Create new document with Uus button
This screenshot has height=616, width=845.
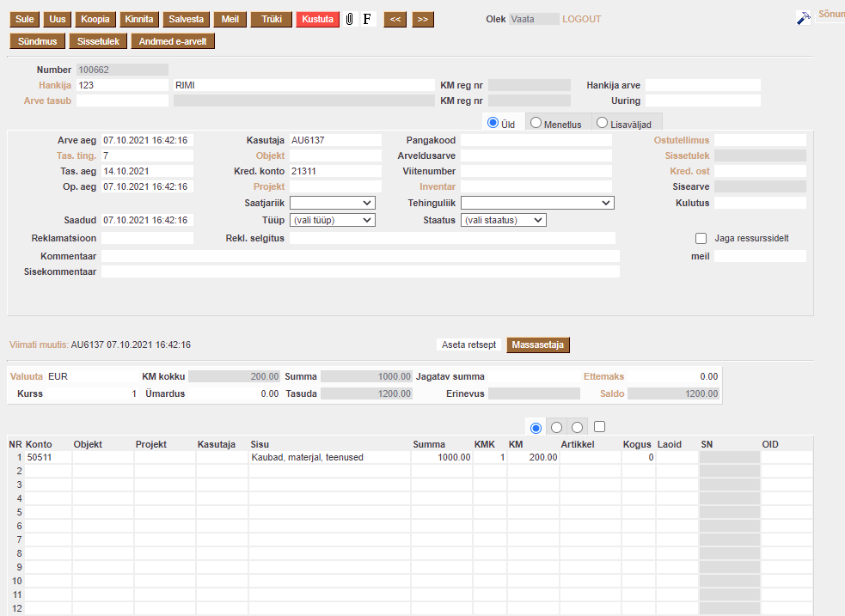coord(57,20)
